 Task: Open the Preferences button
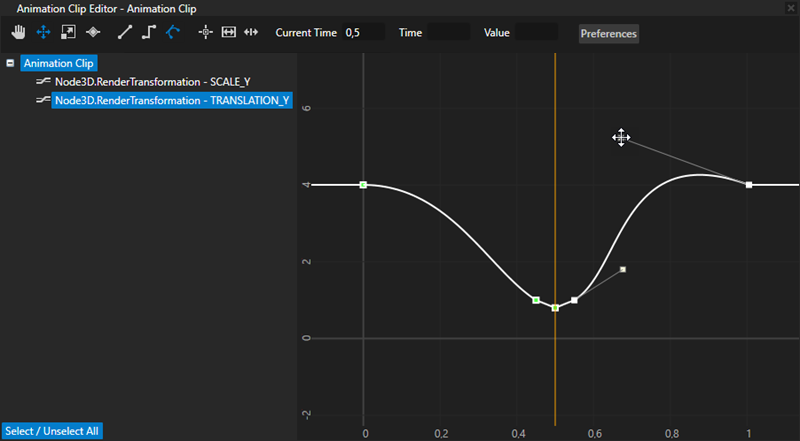tap(608, 33)
